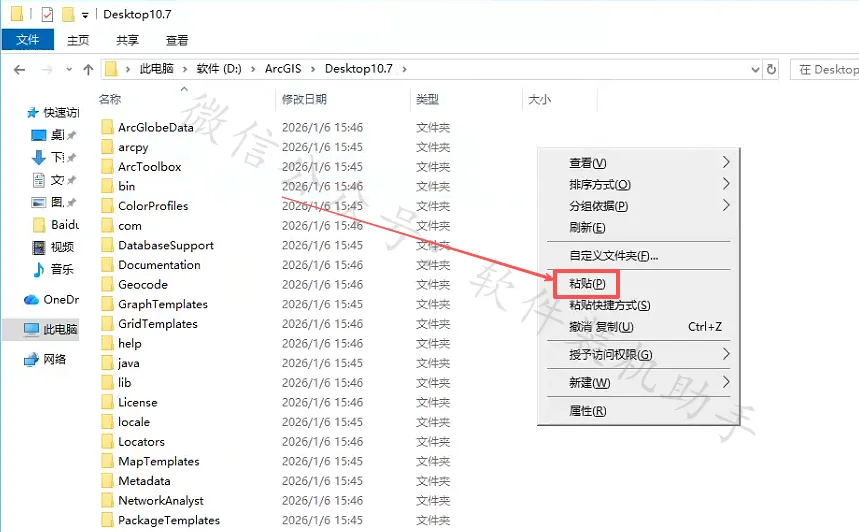
Task: Refresh the address bar location
Action: 771,70
